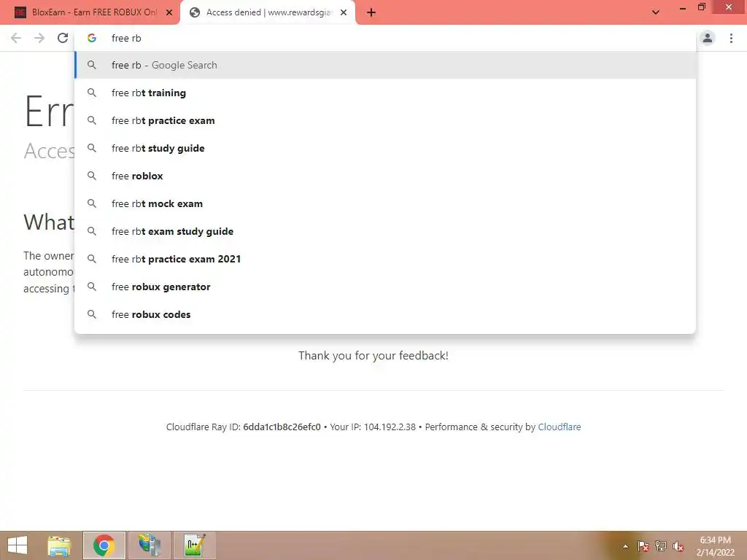Click the Chrome taskbar icon
Viewport: 747px width, 560px height.
104,545
